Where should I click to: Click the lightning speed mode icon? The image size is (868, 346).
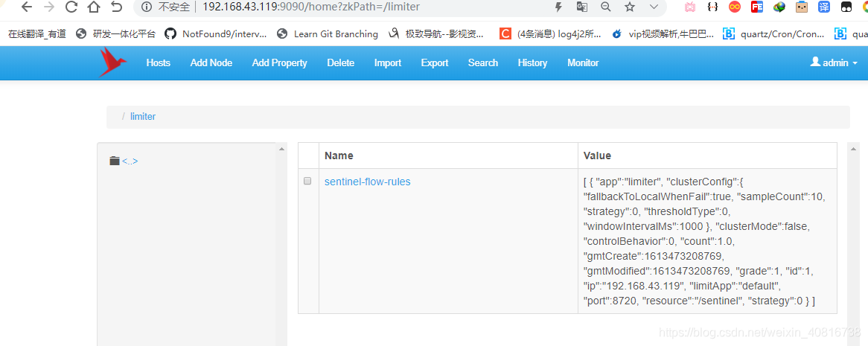558,7
